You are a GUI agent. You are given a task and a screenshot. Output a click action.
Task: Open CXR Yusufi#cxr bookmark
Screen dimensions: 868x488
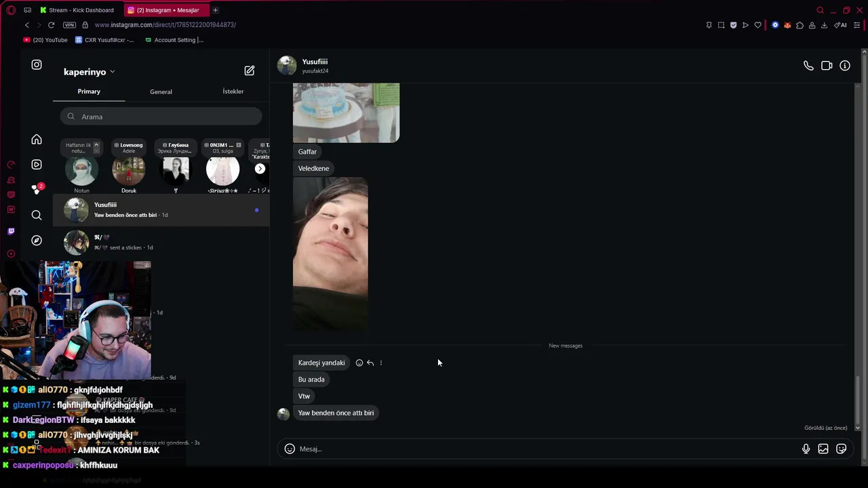click(104, 40)
